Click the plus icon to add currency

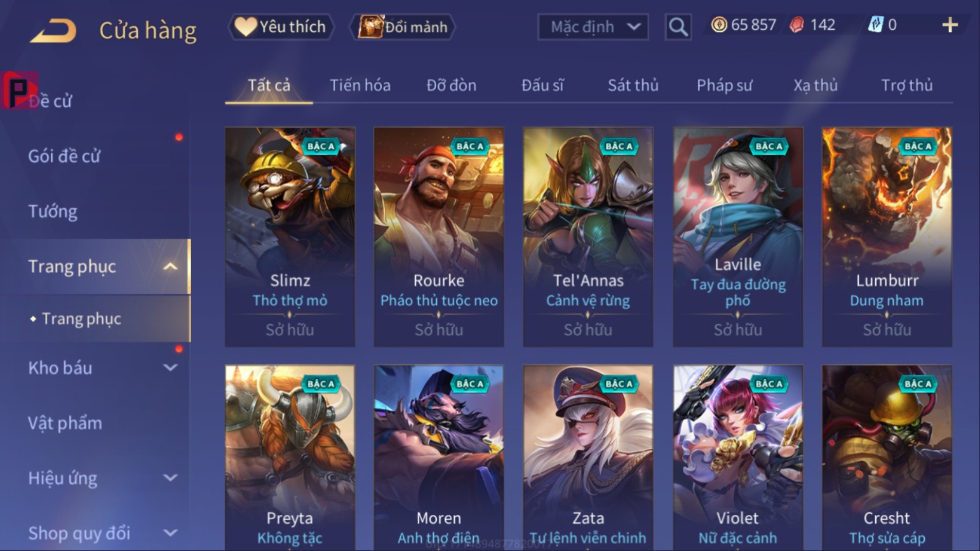[x=950, y=25]
